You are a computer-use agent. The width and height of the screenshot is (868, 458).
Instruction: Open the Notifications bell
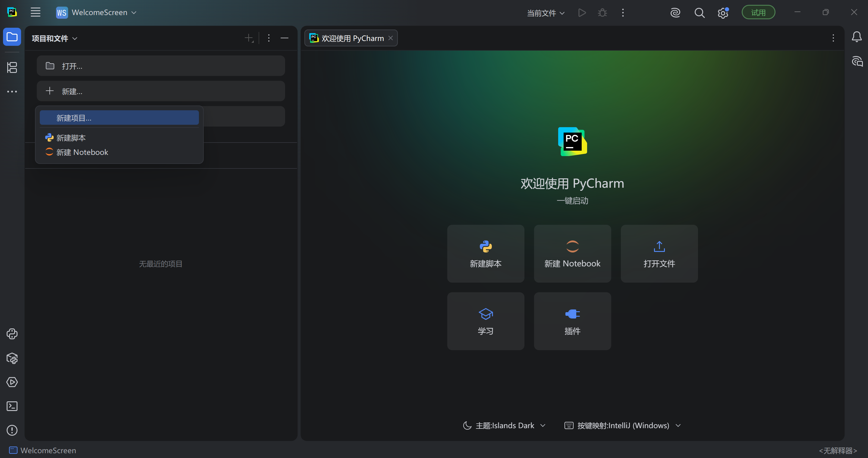[x=857, y=37]
